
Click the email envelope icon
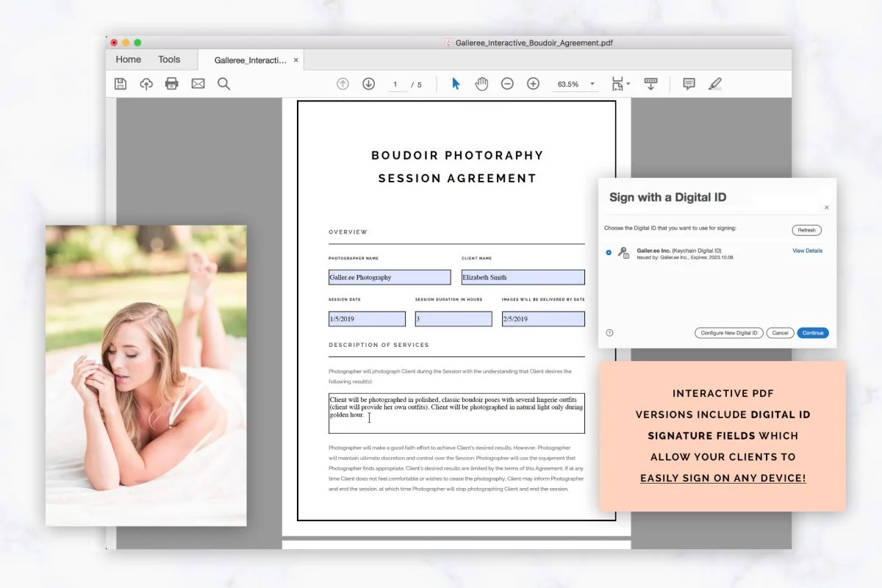tap(198, 84)
